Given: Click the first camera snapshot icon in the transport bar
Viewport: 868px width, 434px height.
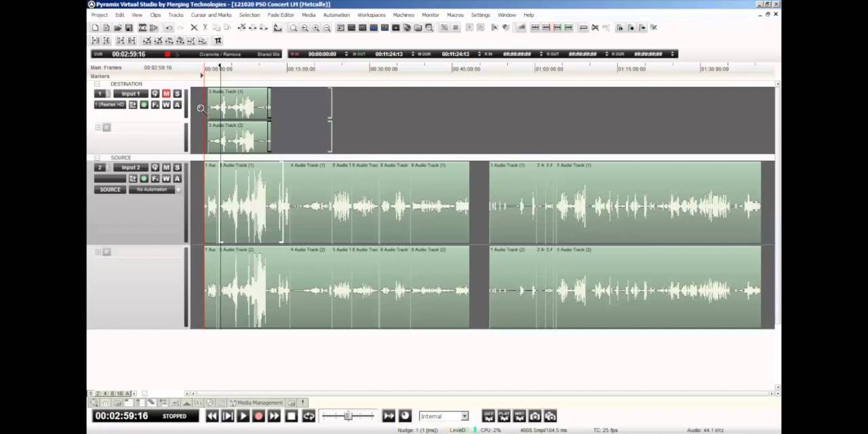Looking at the screenshot, I should [x=535, y=416].
